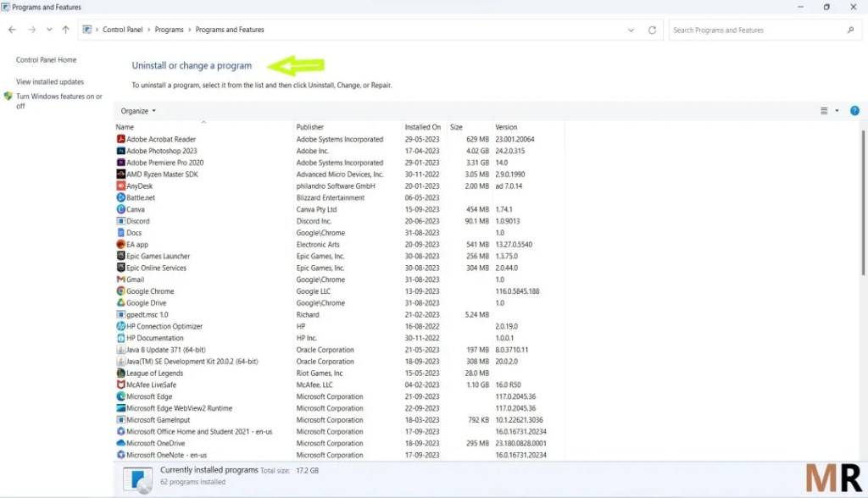The image size is (868, 498).
Task: Click the AMD Ryzen Master SDK icon
Action: pos(120,174)
